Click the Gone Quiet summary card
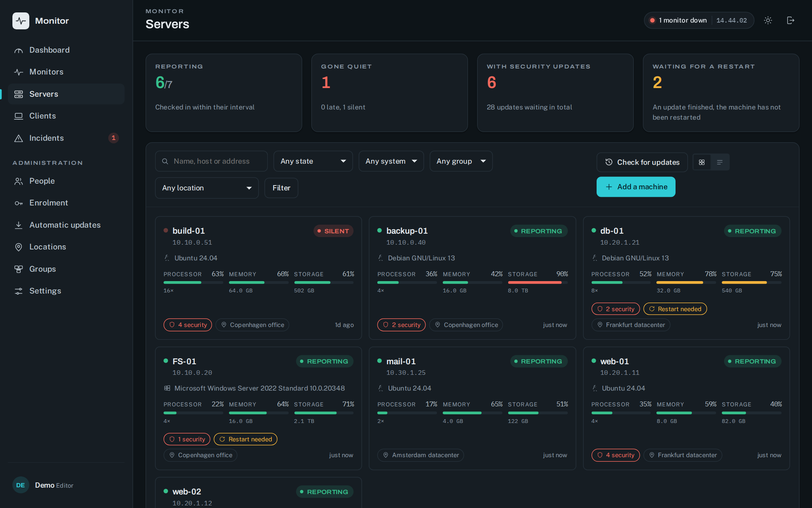The width and height of the screenshot is (812, 508). [x=389, y=93]
